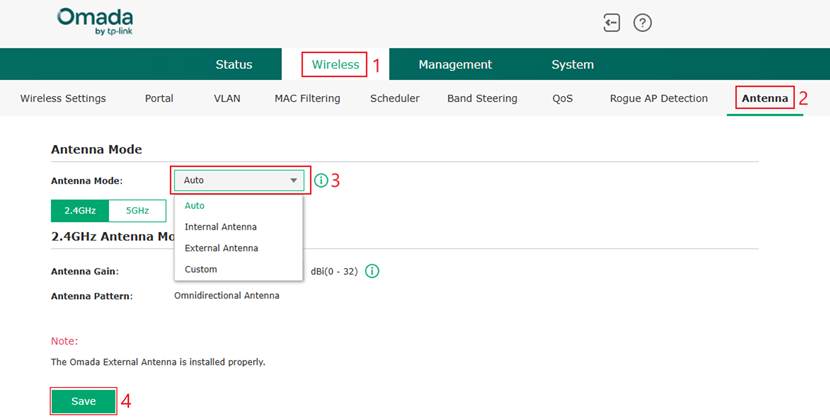
Task: Select Auto from the antenna mode list
Action: 195,205
